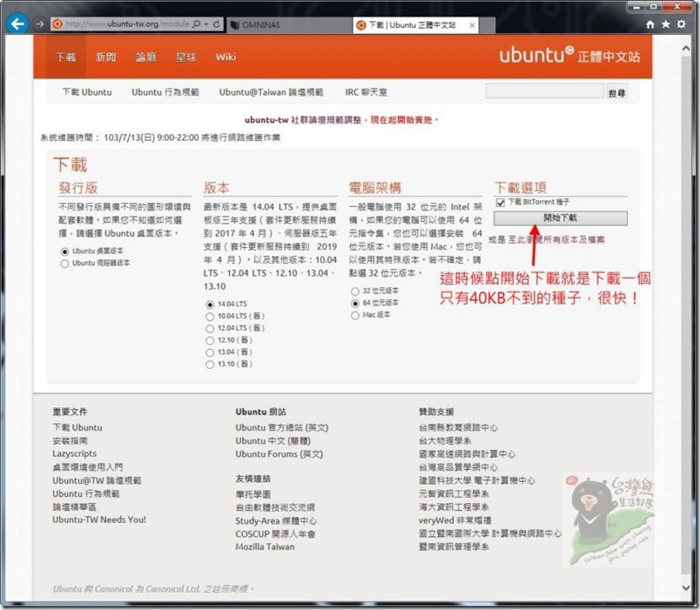700x610 pixels.
Task: Select 64 位元版本 radio button
Action: coord(355,304)
